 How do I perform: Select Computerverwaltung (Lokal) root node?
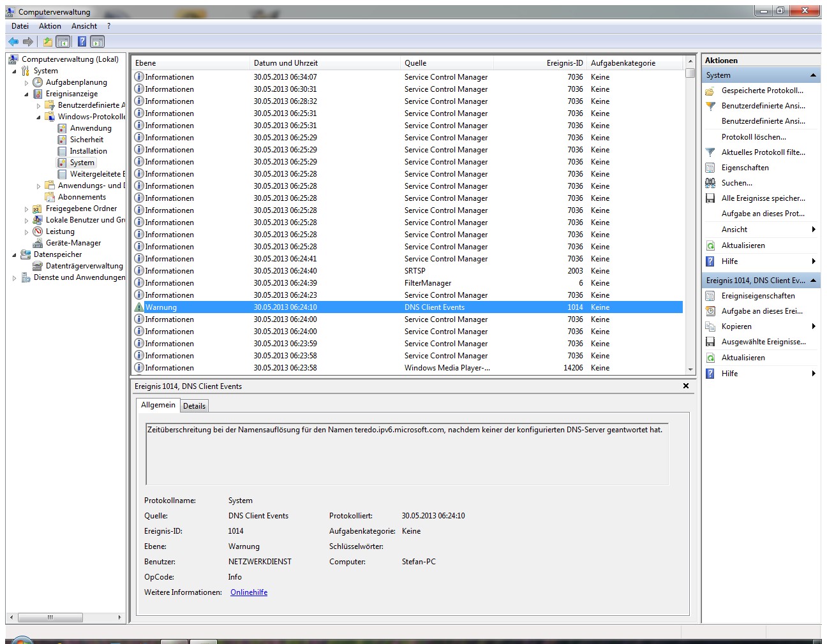70,59
